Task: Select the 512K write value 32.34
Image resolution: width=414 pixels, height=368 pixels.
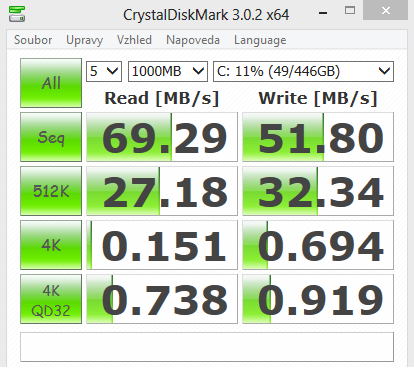Action: click(318, 191)
